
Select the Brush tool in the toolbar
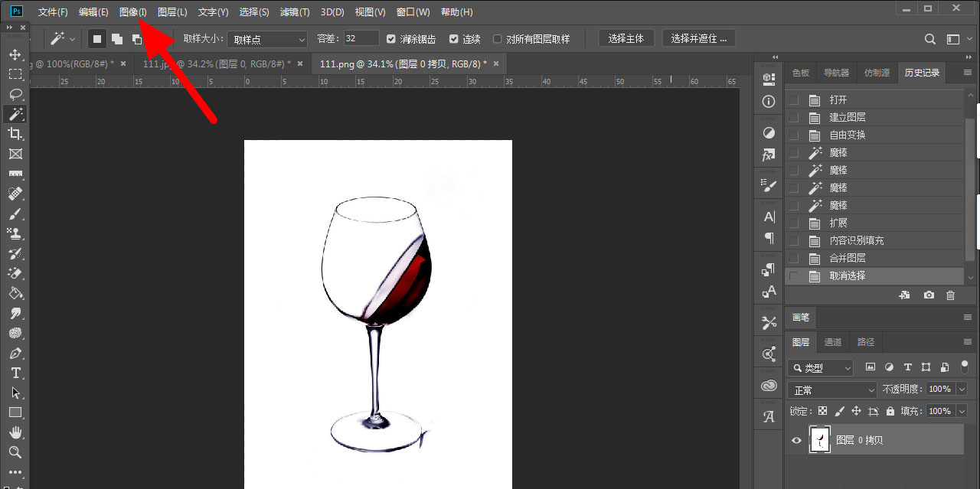click(15, 214)
